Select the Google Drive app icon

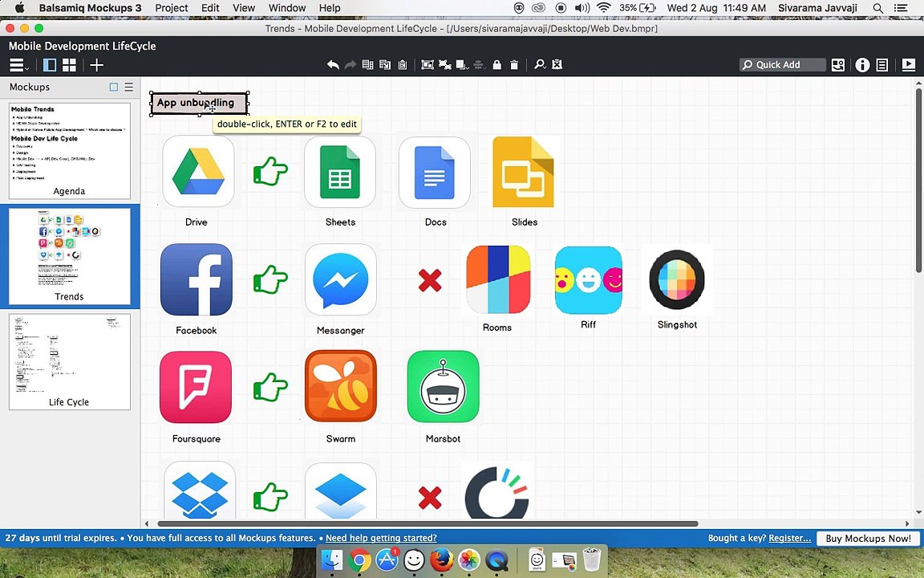[x=198, y=172]
